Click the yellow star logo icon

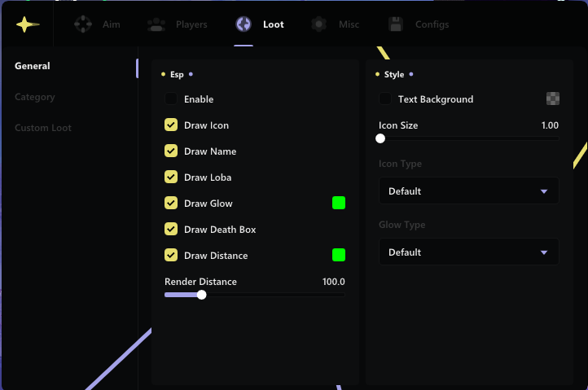coord(28,24)
